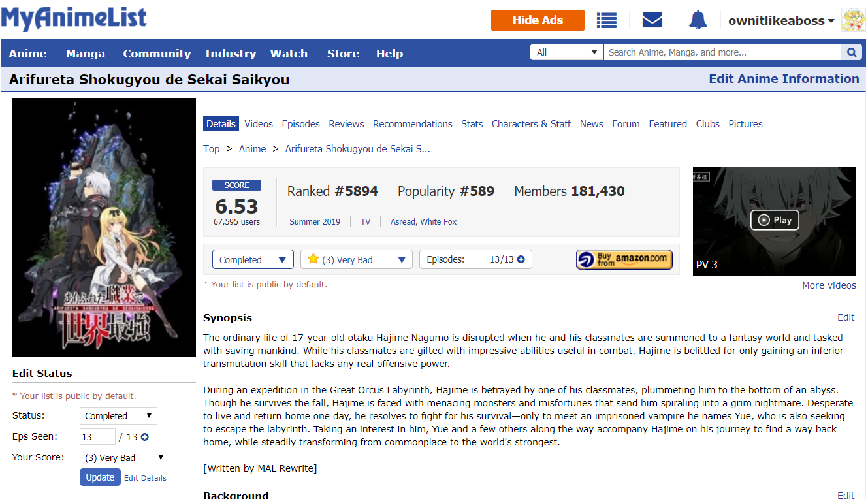Open the Characters & Staff tab
Viewport: 868px width, 499px height.
tap(531, 123)
